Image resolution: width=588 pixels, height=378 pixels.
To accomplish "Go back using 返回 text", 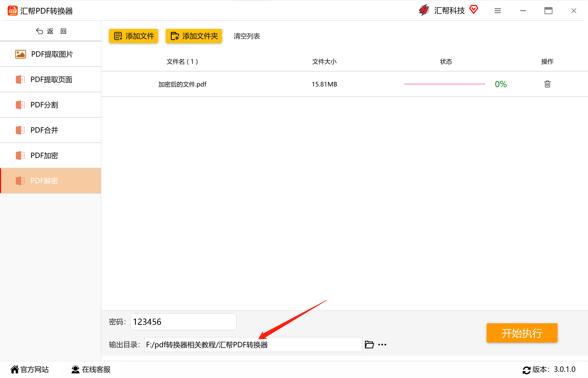I will pos(57,31).
